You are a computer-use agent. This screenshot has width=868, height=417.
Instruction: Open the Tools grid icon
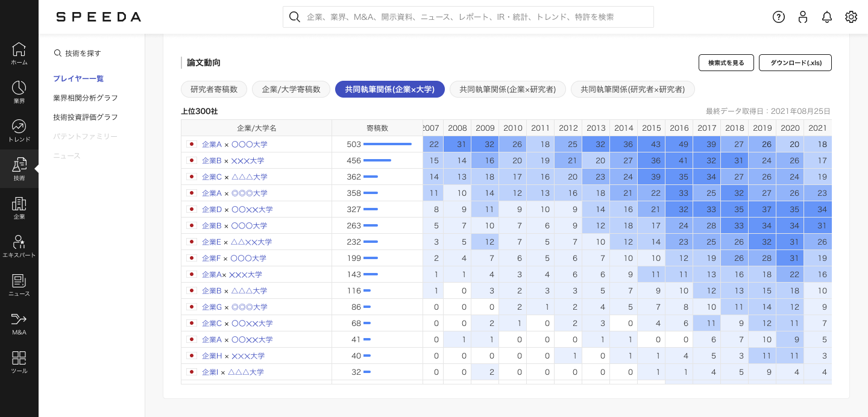(19, 362)
